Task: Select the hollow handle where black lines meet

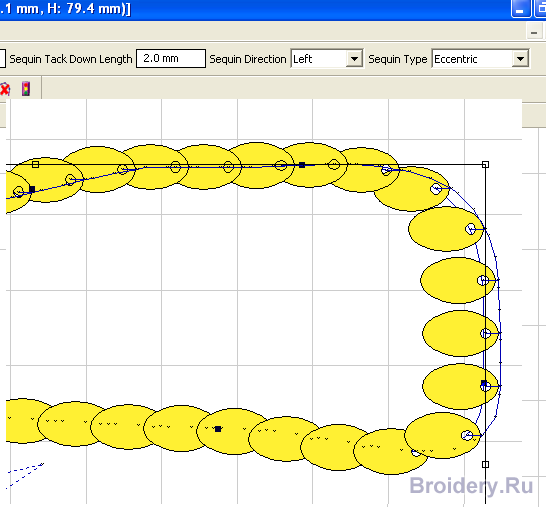Action: pyautogui.click(x=485, y=164)
